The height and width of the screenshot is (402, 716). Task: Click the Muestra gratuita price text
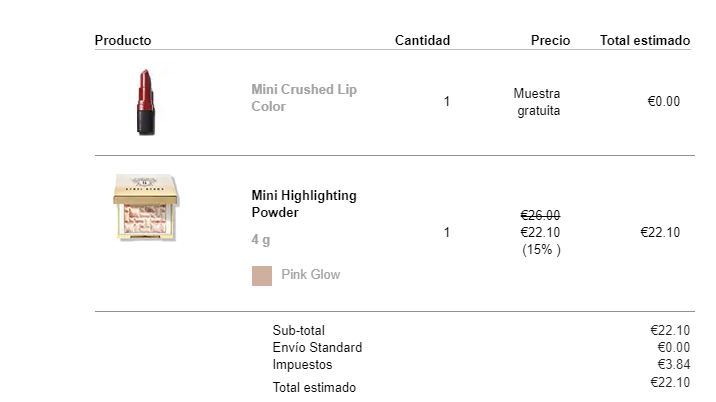click(537, 102)
